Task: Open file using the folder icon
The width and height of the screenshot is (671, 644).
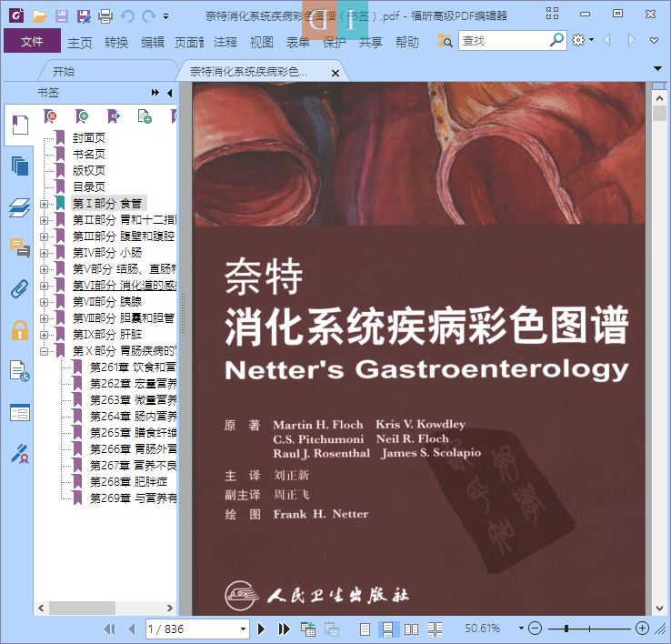Action: coord(39,16)
